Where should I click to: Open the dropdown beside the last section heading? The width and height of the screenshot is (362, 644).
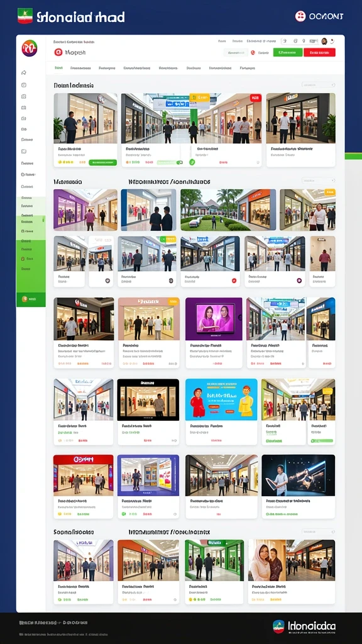pos(318,531)
